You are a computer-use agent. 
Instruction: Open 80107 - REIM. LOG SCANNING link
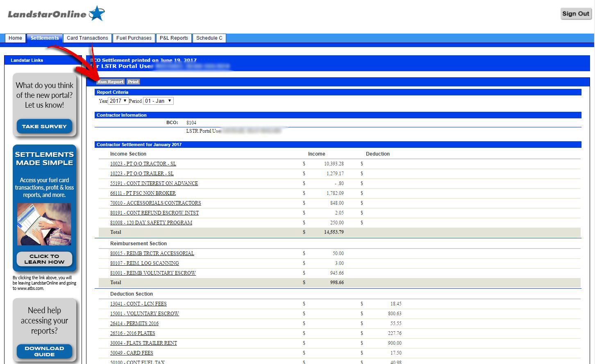[145, 263]
